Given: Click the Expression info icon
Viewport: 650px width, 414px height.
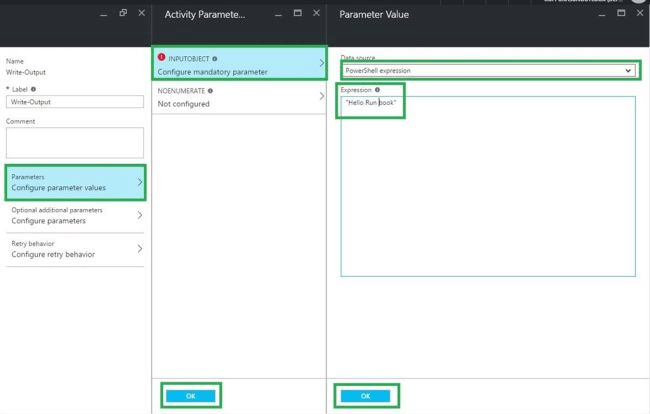Looking at the screenshot, I should click(377, 90).
